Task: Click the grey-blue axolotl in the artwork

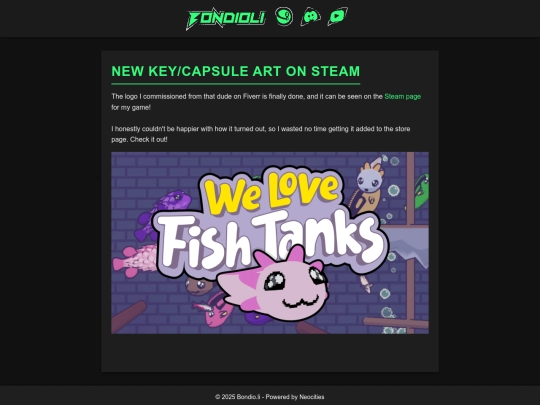Action: point(367,188)
